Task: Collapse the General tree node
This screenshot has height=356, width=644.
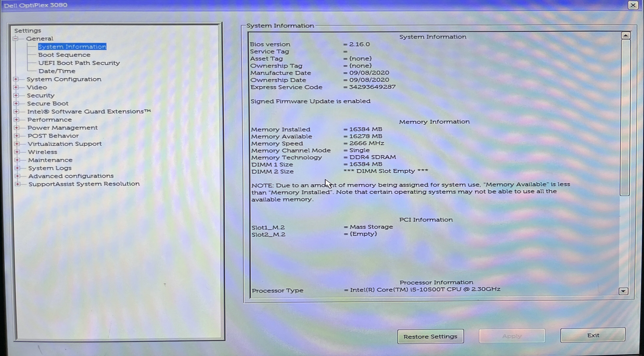Action: [16, 38]
